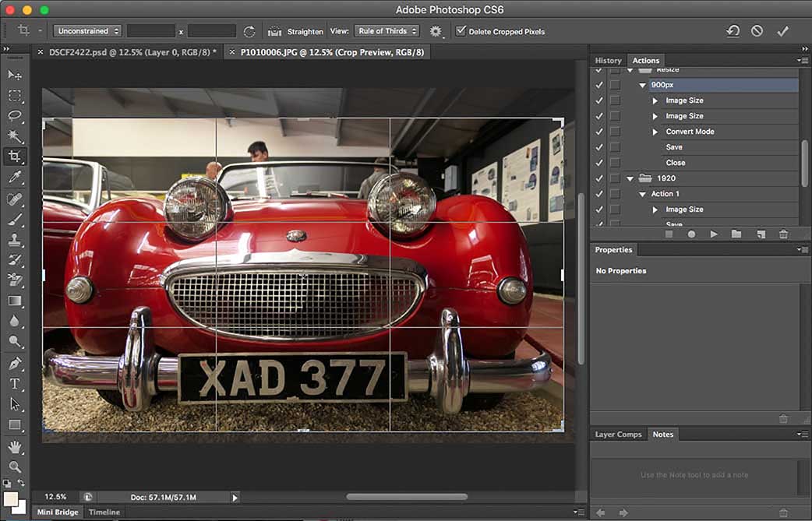Create a new action set folder
The image size is (812, 521).
click(736, 234)
